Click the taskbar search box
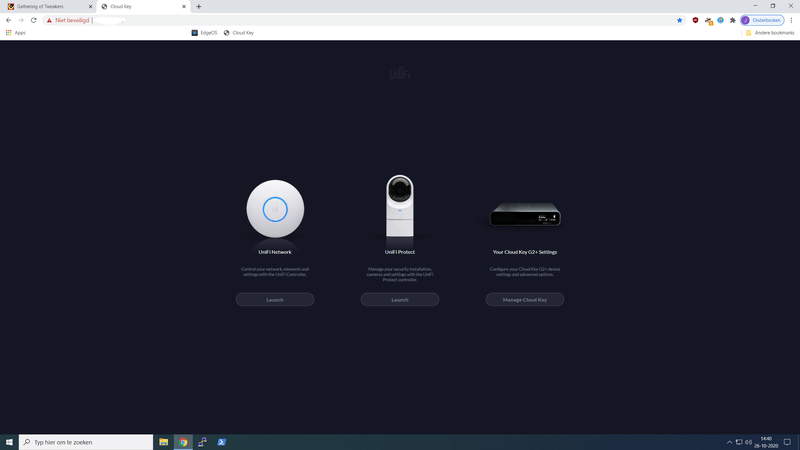This screenshot has height=450, width=800. 86,442
